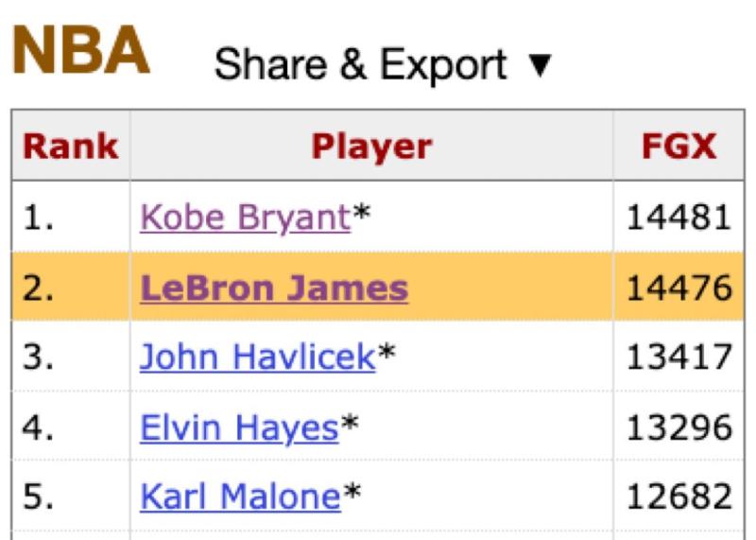756x540 pixels.
Task: Select FGX value 13296 cell
Action: point(679,427)
